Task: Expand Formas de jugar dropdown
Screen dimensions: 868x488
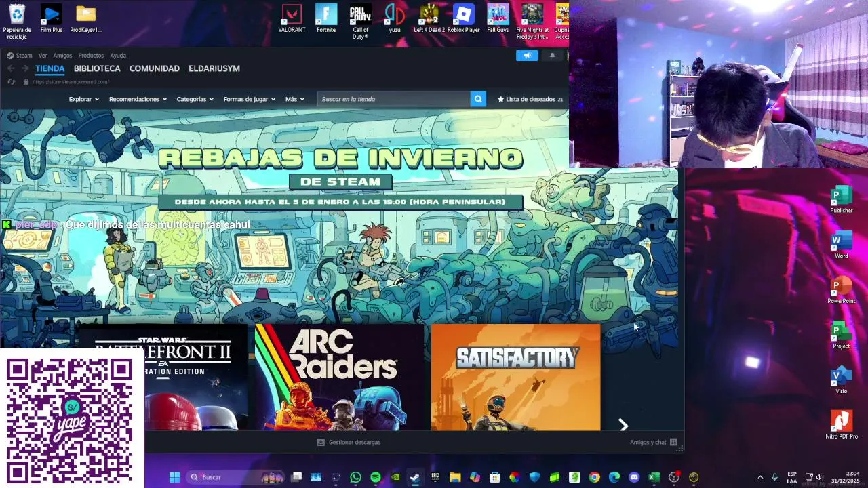Action: point(250,99)
